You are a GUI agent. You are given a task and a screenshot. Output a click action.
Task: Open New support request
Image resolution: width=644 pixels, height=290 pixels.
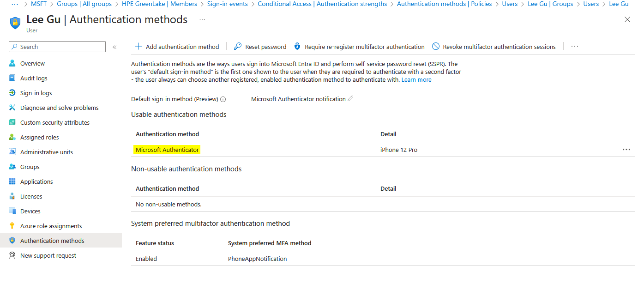tap(48, 256)
